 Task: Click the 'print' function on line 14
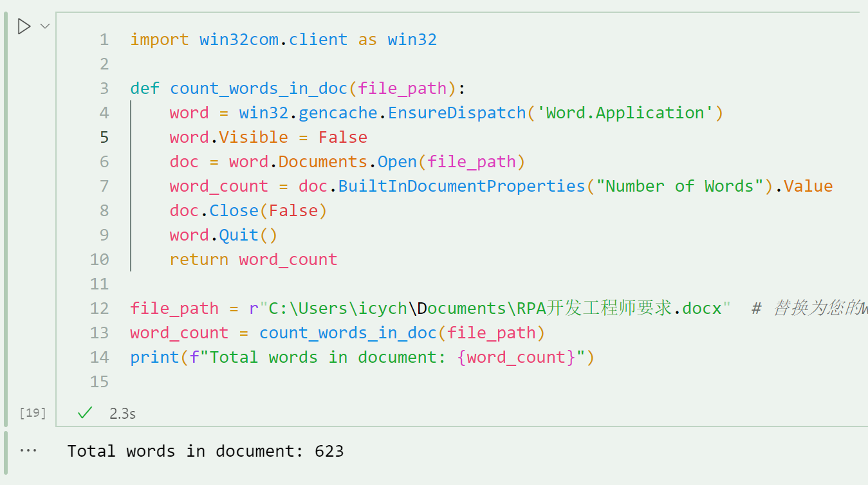pyautogui.click(x=154, y=358)
